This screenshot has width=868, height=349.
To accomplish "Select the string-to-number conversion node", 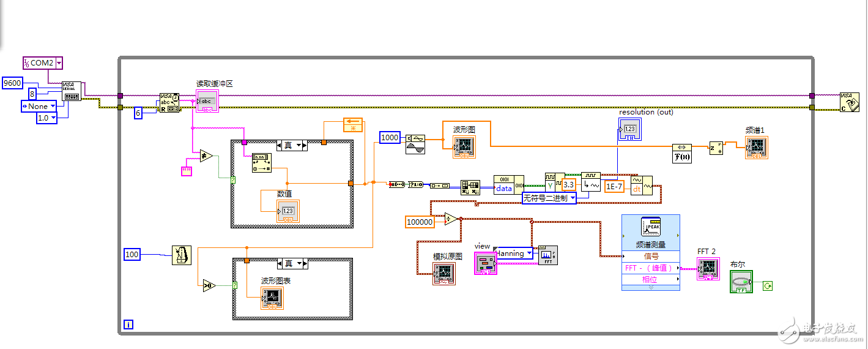I will point(262,163).
